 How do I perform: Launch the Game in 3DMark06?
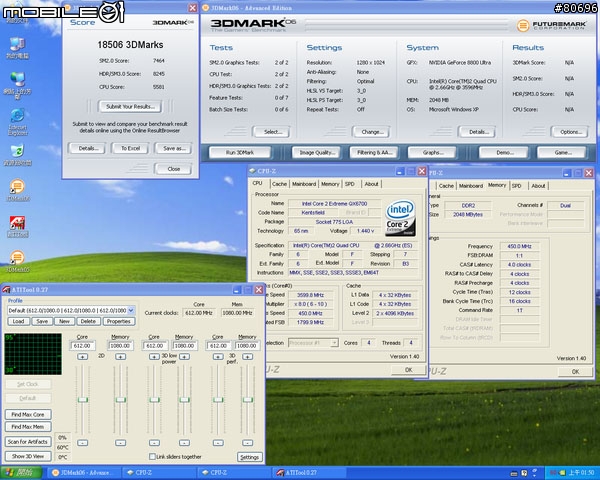(562, 152)
